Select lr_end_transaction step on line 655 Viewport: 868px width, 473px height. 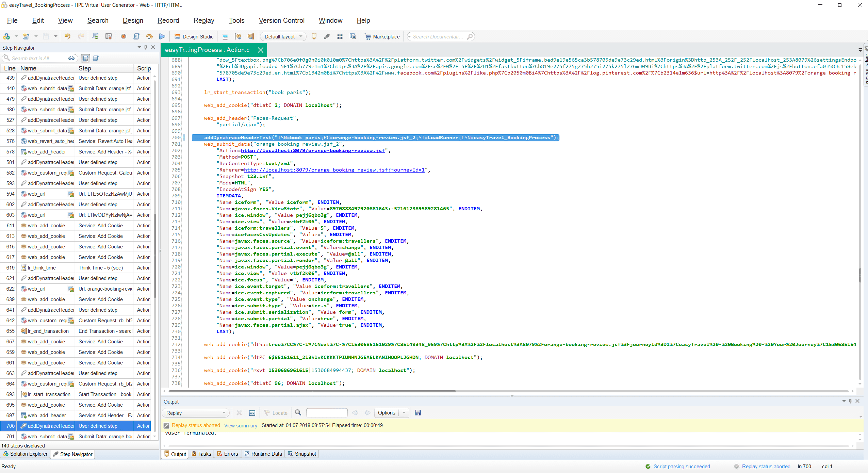pyautogui.click(x=76, y=331)
